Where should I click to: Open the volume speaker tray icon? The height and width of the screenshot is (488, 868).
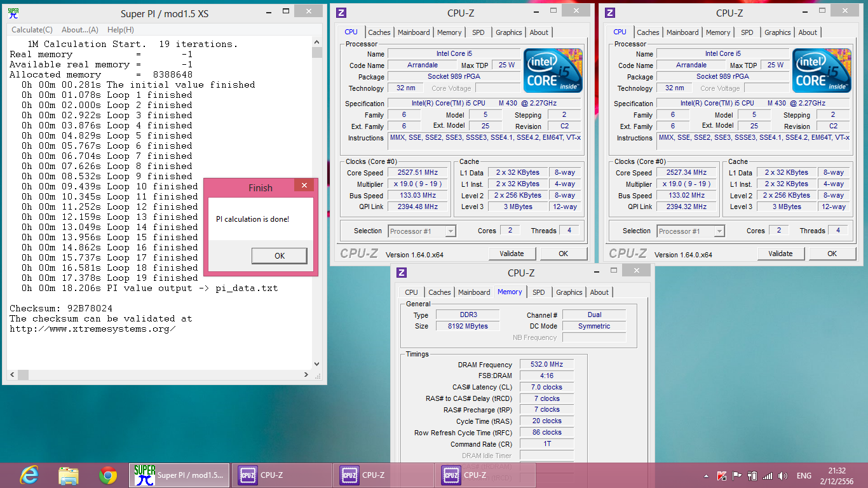pyautogui.click(x=783, y=476)
